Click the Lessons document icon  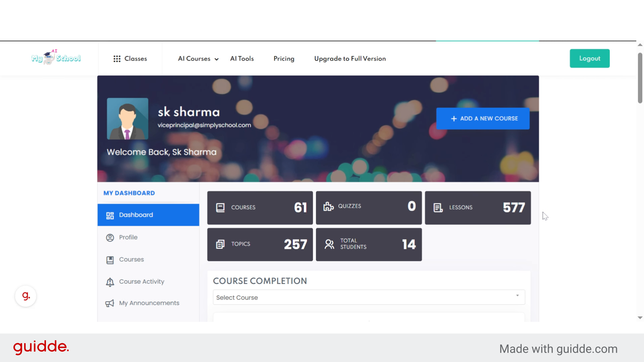pyautogui.click(x=438, y=208)
